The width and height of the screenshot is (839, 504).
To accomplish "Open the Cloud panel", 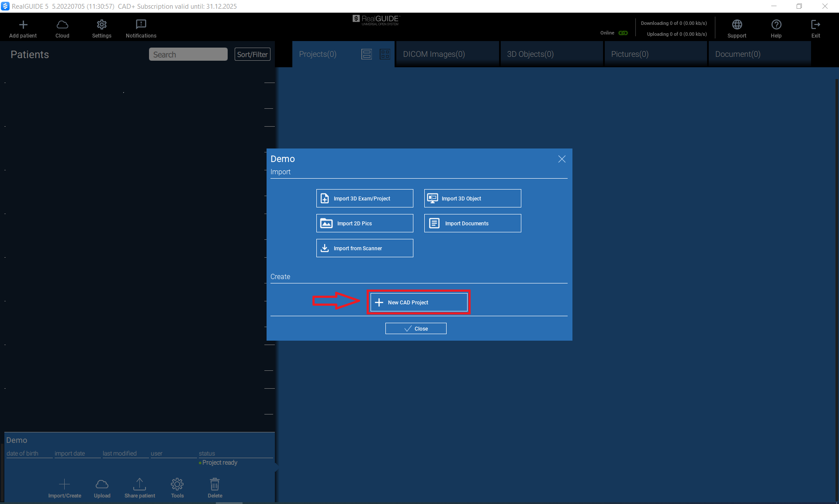I will (62, 25).
